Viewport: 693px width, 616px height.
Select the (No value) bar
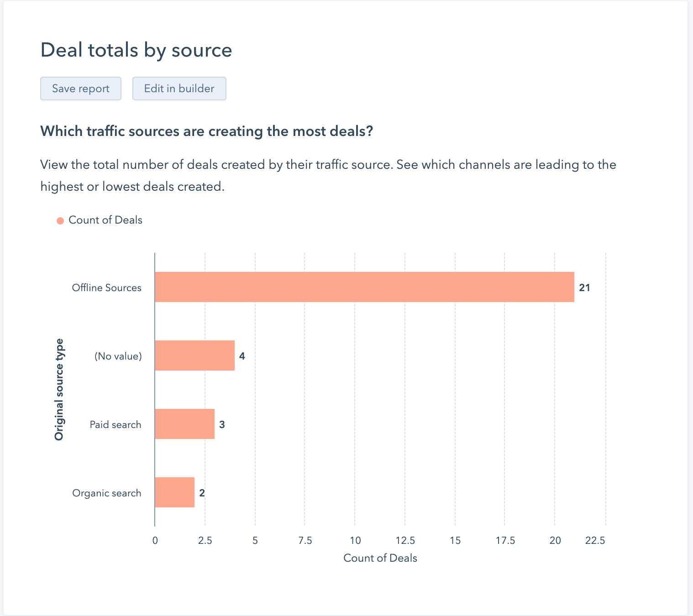194,355
